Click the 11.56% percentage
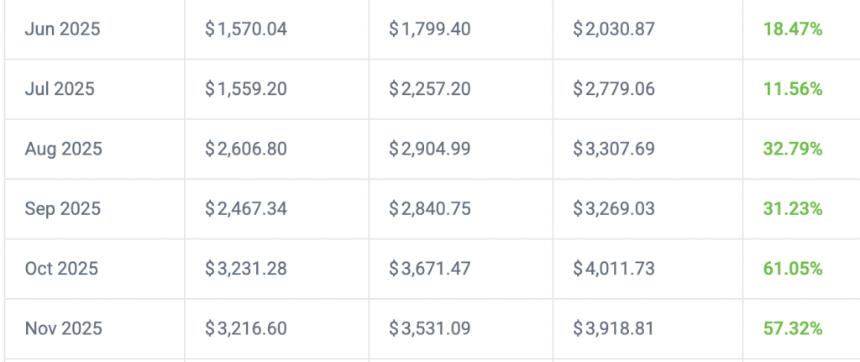Screen dimensions: 860x362 [793, 89]
